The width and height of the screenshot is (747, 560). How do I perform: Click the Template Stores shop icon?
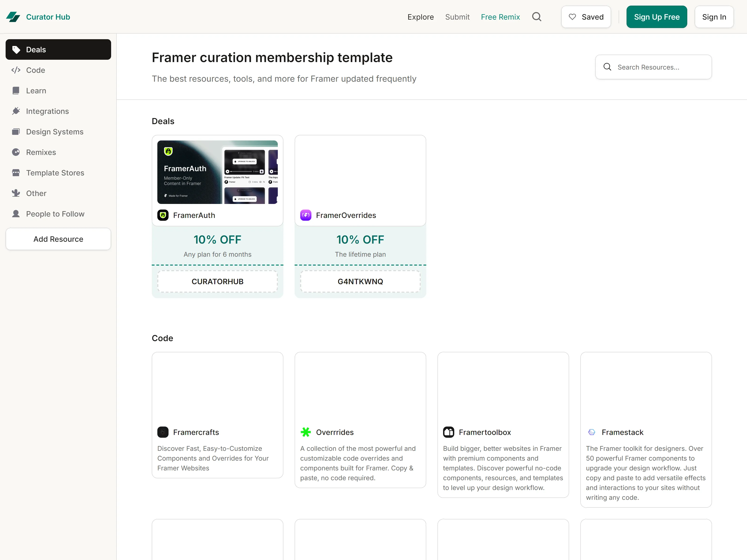(x=16, y=173)
